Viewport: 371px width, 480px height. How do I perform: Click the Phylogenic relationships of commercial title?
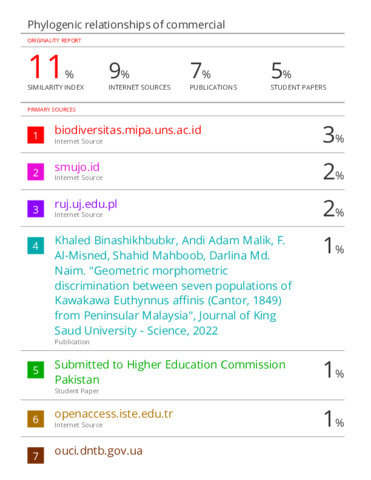pos(126,25)
